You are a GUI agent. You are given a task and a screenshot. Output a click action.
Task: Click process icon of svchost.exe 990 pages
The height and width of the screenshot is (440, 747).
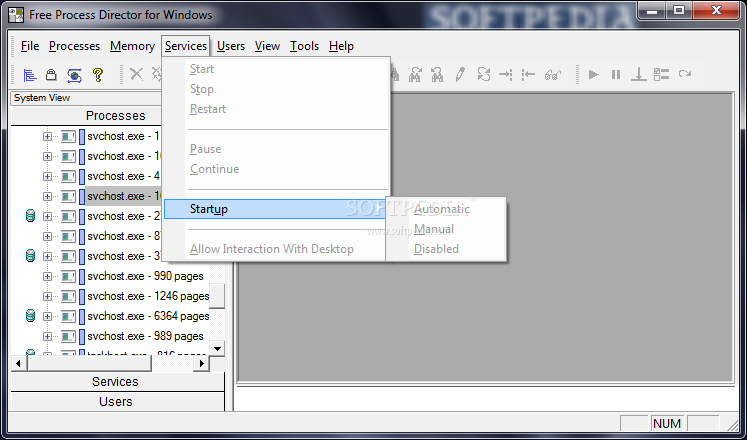tap(68, 276)
